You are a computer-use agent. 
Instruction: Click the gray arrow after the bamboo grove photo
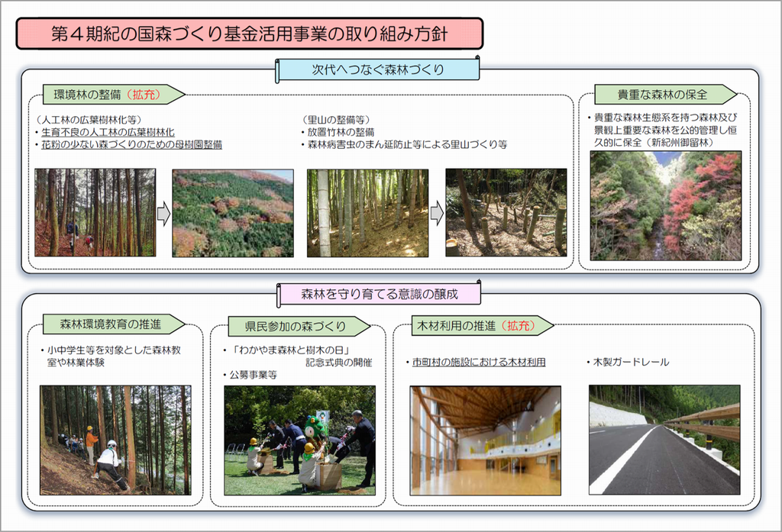click(x=437, y=214)
